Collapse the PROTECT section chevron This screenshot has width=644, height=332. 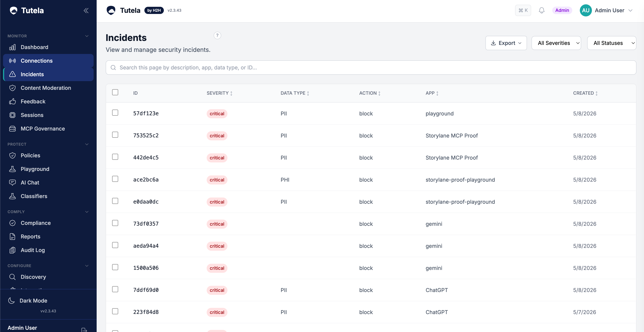coord(87,144)
